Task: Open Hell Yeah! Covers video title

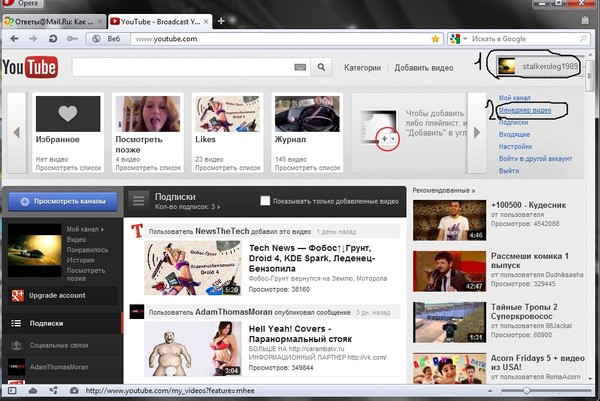Action: click(300, 334)
